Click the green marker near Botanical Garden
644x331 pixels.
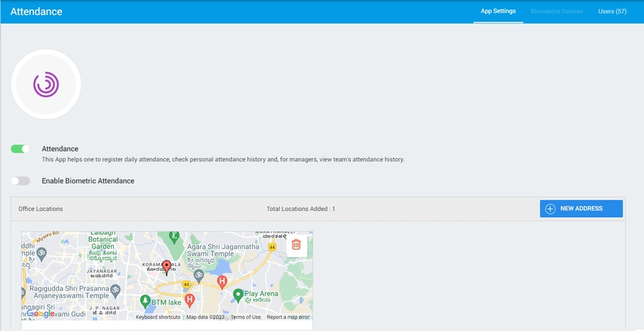tap(173, 236)
